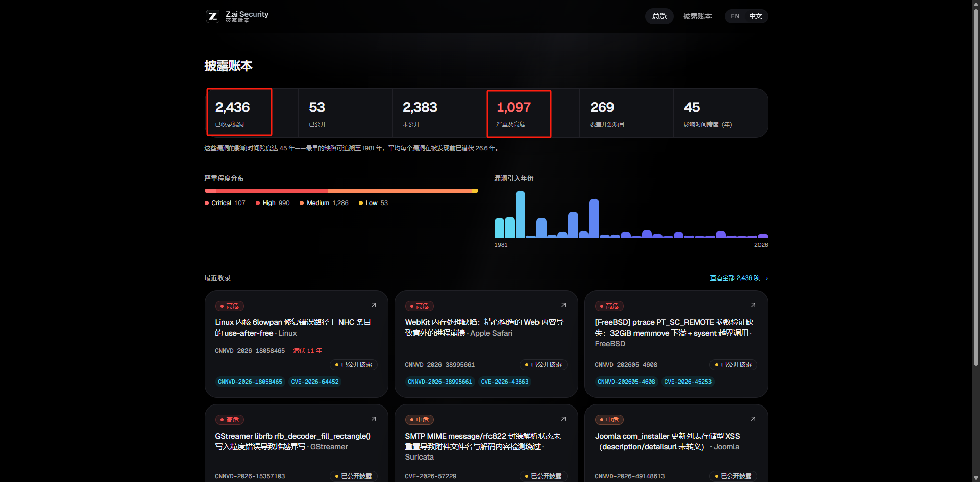Open the WebKit card's external arrow icon
The image size is (980, 482).
tap(563, 305)
